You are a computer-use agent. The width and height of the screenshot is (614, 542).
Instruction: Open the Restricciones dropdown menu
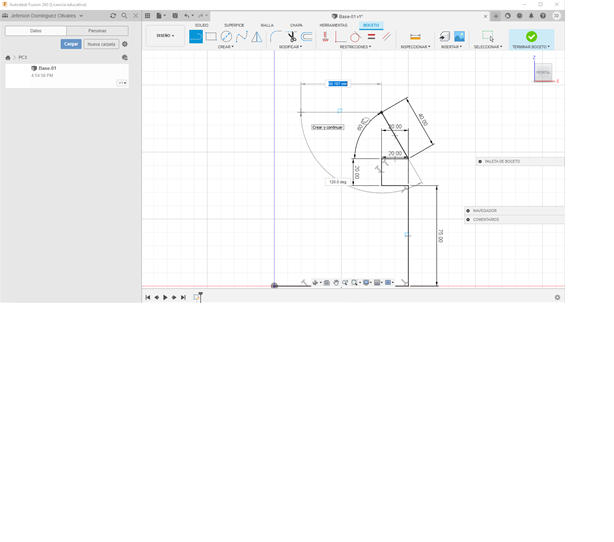coord(355,47)
